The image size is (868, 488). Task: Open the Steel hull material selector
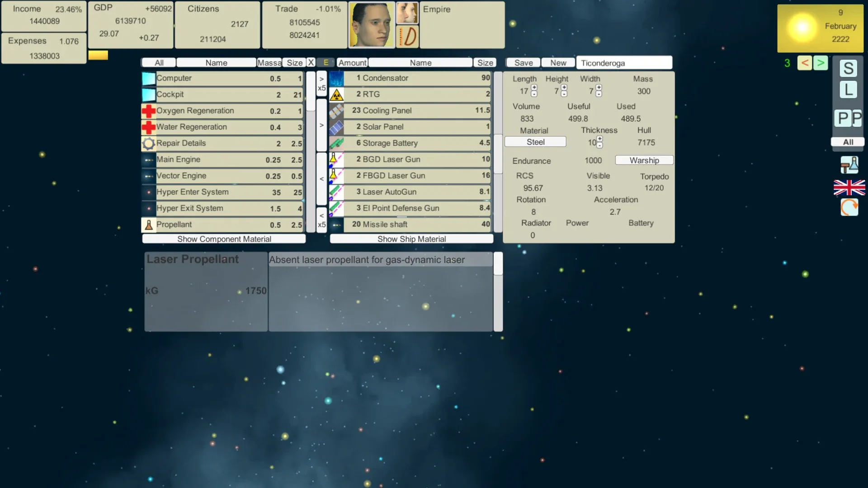click(535, 142)
